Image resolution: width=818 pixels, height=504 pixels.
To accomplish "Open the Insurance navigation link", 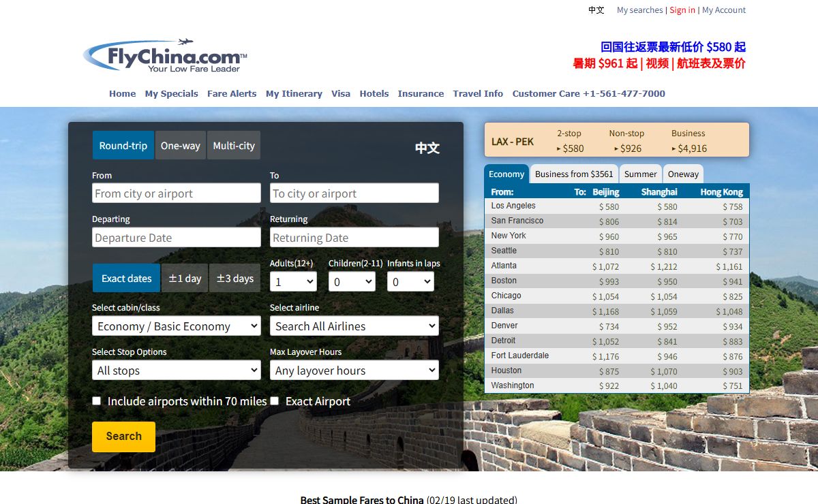I will click(421, 94).
